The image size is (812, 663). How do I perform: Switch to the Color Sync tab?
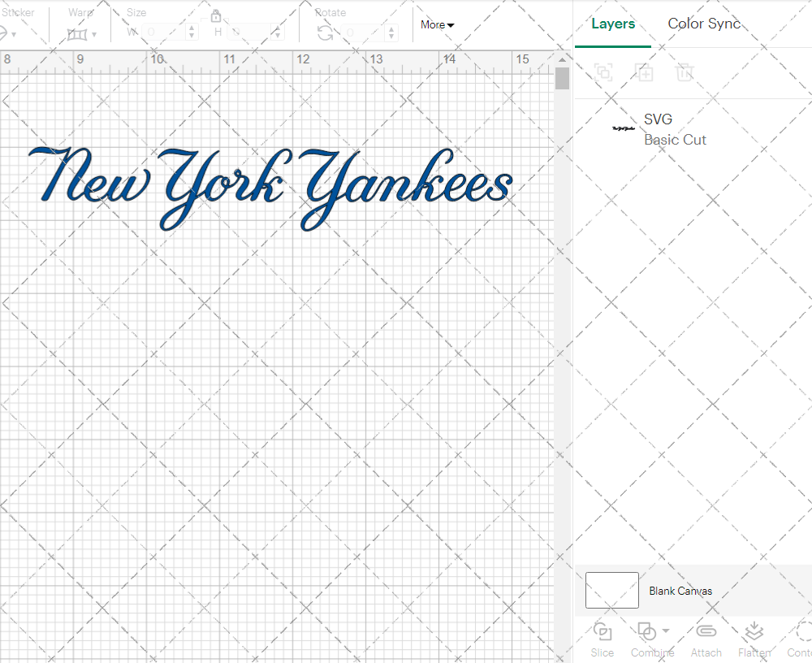(704, 24)
